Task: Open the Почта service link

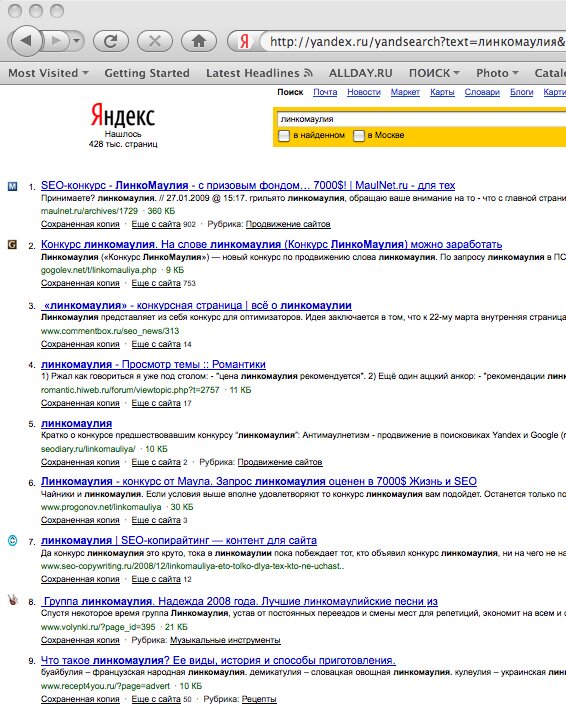Action: [x=325, y=92]
